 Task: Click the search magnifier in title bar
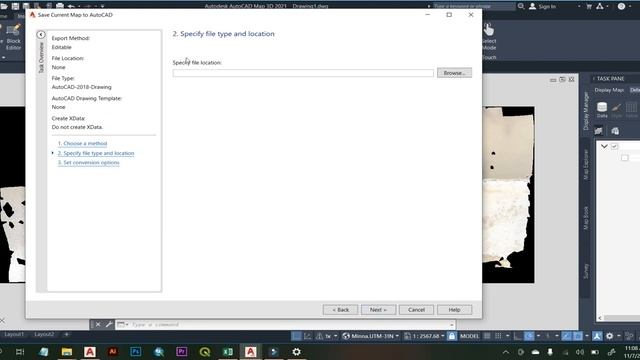pyautogui.click(x=521, y=7)
